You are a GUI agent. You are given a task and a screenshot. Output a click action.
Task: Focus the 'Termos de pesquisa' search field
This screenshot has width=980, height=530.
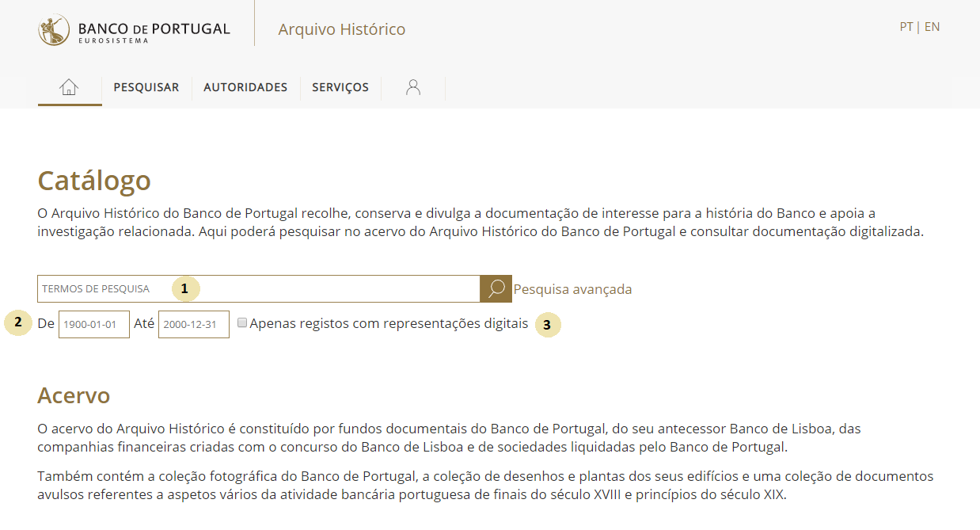click(x=259, y=289)
